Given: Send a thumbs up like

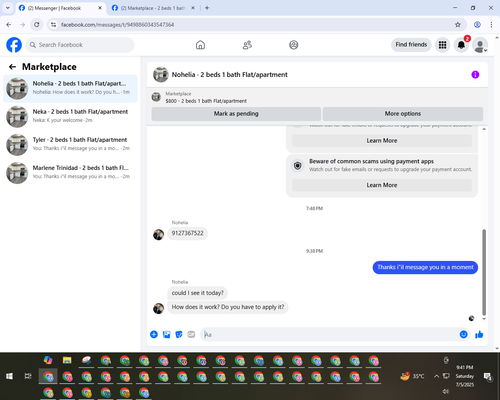Looking at the screenshot, I should tap(479, 334).
